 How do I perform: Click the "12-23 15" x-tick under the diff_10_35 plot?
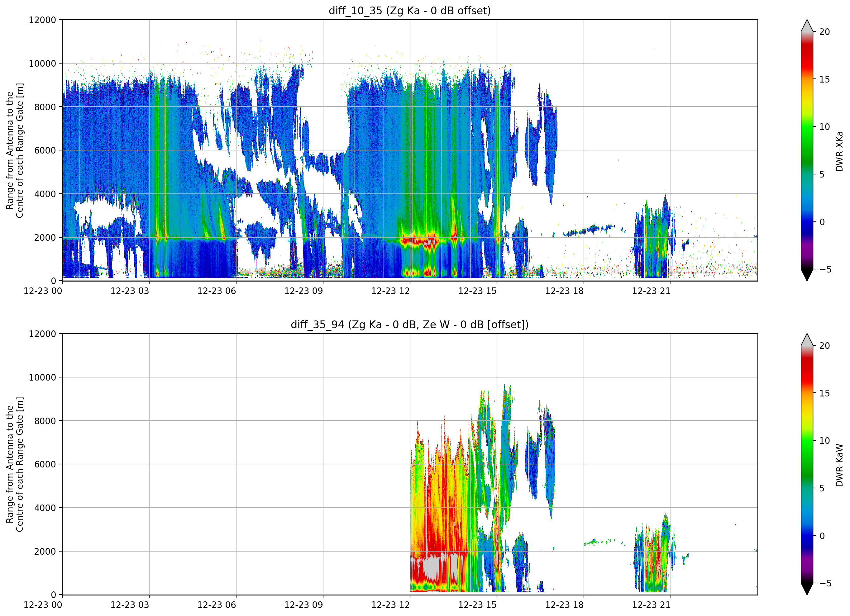pyautogui.click(x=477, y=291)
